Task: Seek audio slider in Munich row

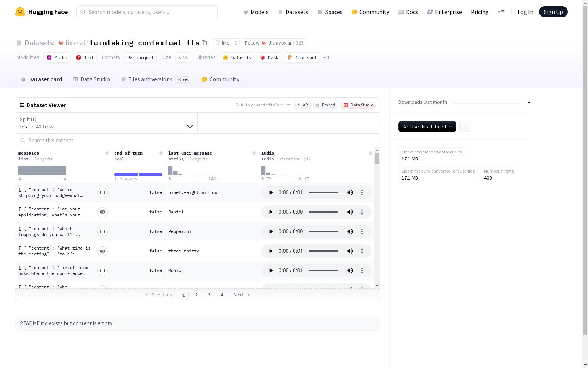Action: pos(323,270)
